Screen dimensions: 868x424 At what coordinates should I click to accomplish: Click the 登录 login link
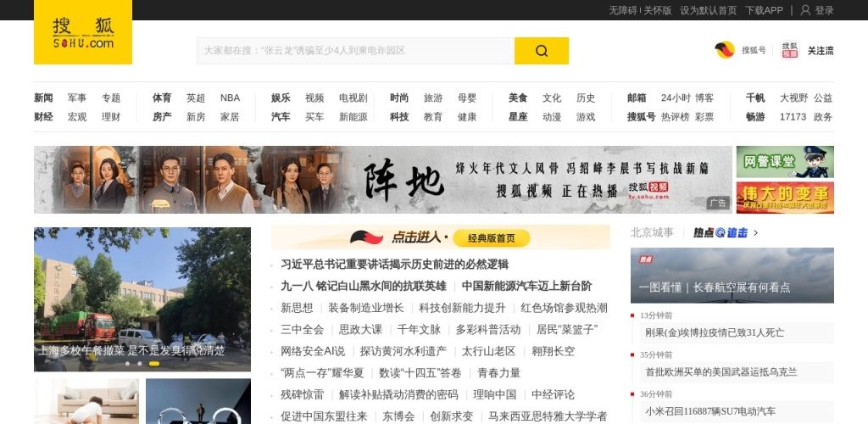pyautogui.click(x=824, y=10)
